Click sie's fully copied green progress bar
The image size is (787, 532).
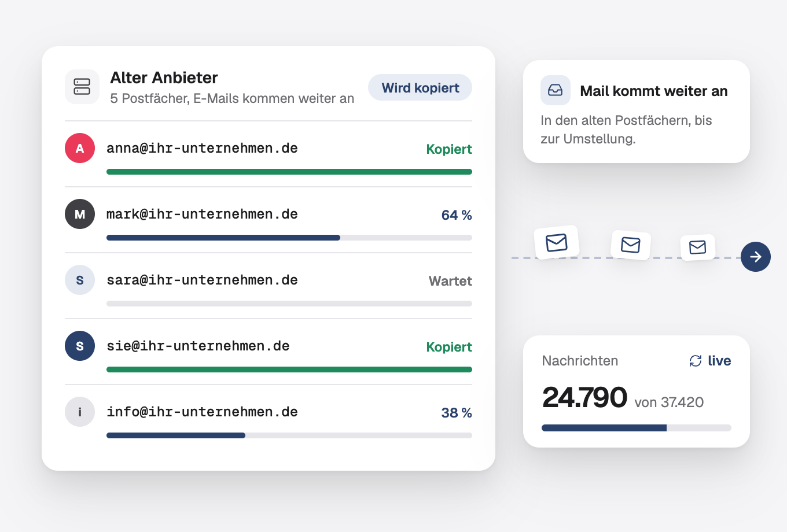[x=289, y=370]
